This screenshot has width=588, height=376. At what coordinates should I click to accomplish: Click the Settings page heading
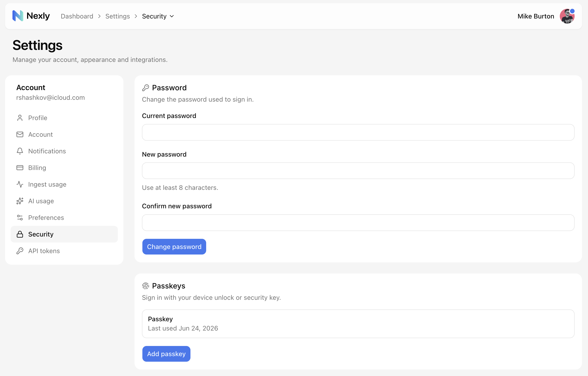click(x=37, y=45)
